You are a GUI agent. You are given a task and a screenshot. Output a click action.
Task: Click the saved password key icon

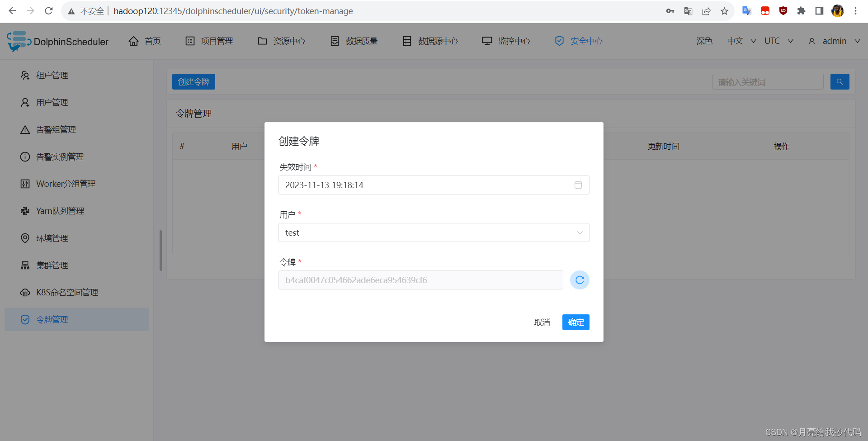pyautogui.click(x=670, y=11)
